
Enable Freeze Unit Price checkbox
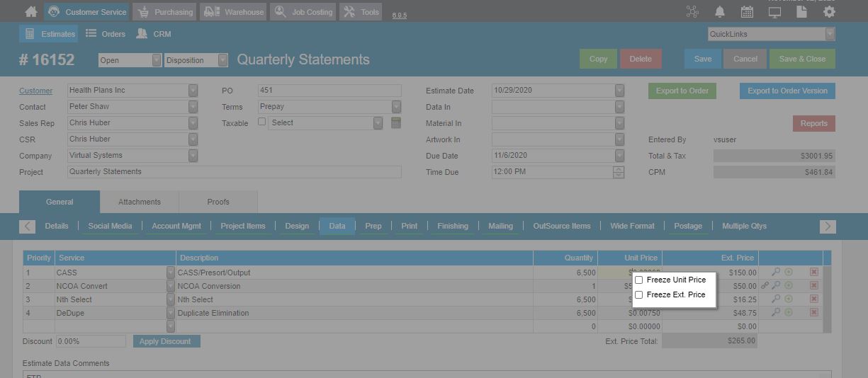click(x=639, y=280)
